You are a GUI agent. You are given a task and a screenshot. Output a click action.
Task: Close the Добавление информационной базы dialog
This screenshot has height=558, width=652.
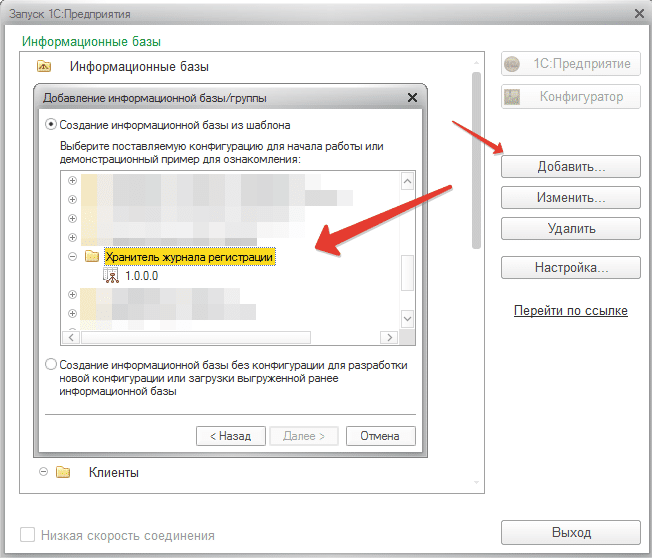412,98
